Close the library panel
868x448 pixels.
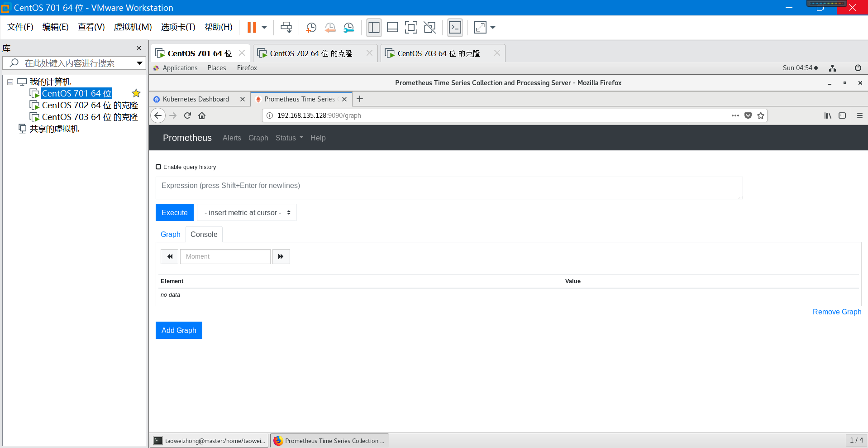coord(138,48)
